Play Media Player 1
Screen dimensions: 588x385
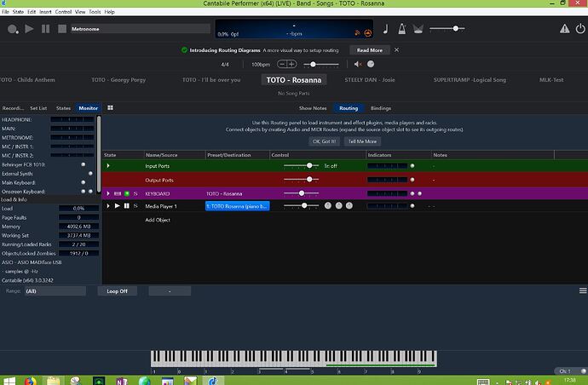pos(117,206)
